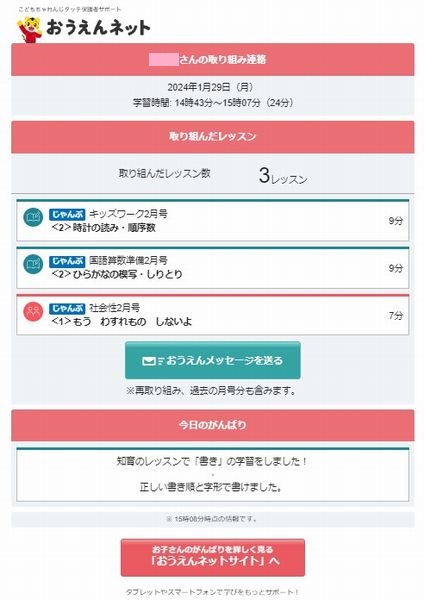Image resolution: width=424 pixels, height=600 pixels.
Task: Click the じゃんぷ badge on キッズワーク lesson
Action: click(x=67, y=214)
